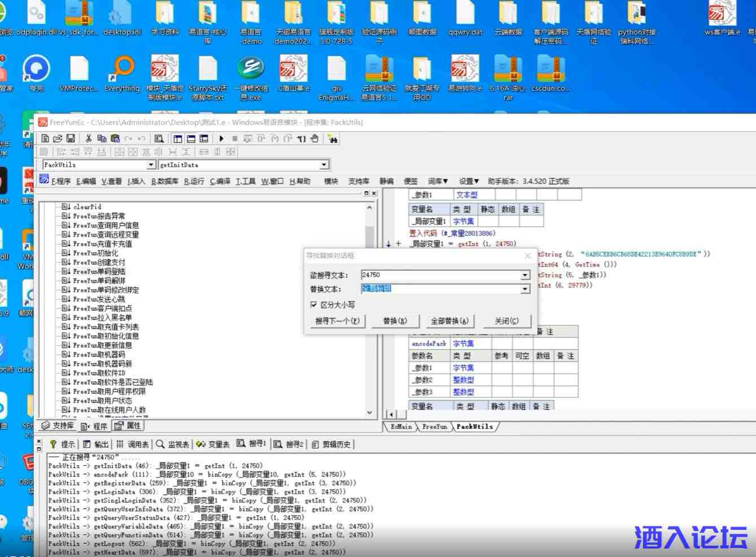This screenshot has width=756, height=557.
Task: Click the Open file toolbar icon
Action: [x=58, y=138]
